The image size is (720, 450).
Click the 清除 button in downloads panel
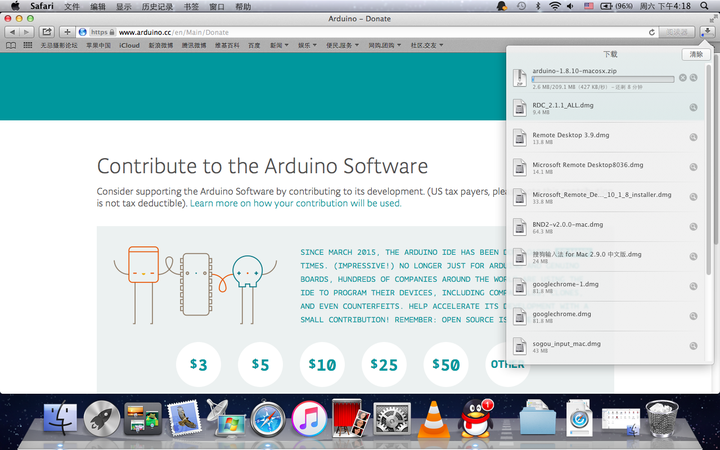[696, 54]
